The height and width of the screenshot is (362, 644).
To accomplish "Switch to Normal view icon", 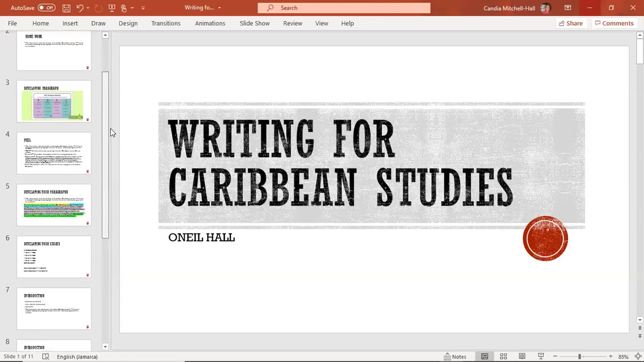I will [485, 356].
